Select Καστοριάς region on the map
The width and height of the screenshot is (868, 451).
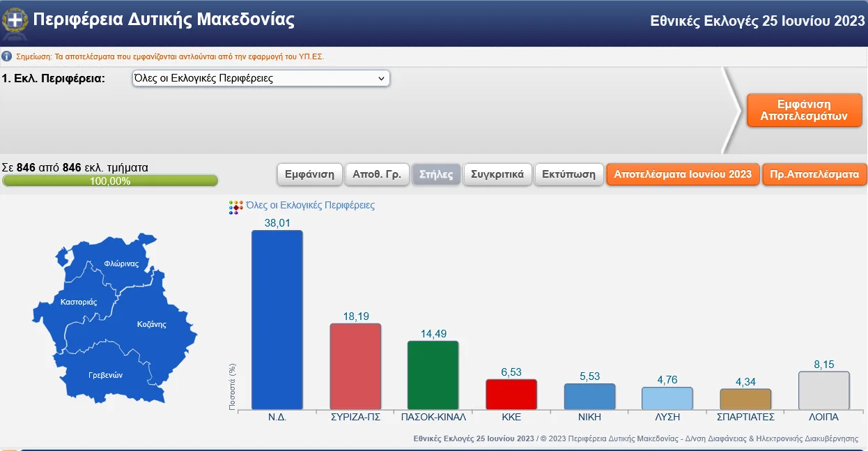tap(79, 303)
